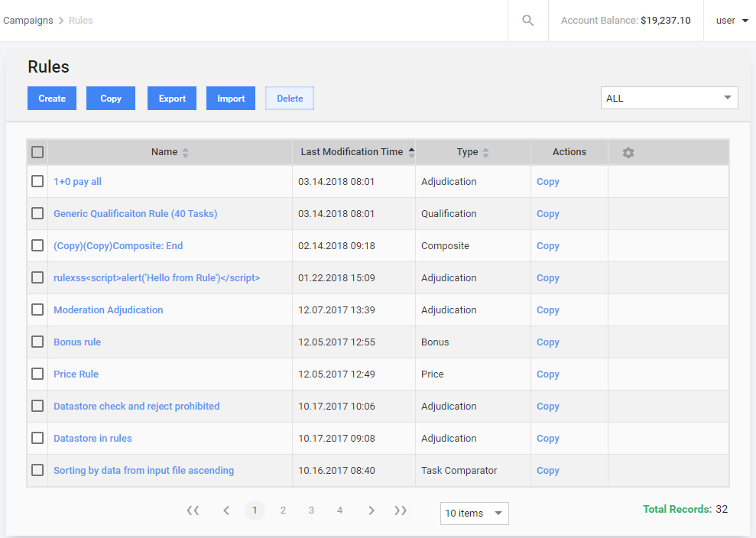Copy the Bonus rule row
Image resolution: width=756 pixels, height=538 pixels.
pos(548,342)
